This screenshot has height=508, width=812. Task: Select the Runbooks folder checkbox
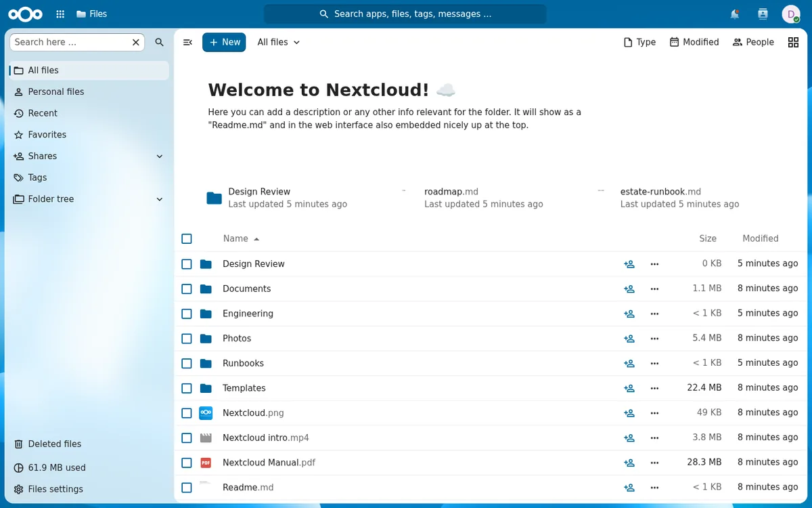coord(187,363)
